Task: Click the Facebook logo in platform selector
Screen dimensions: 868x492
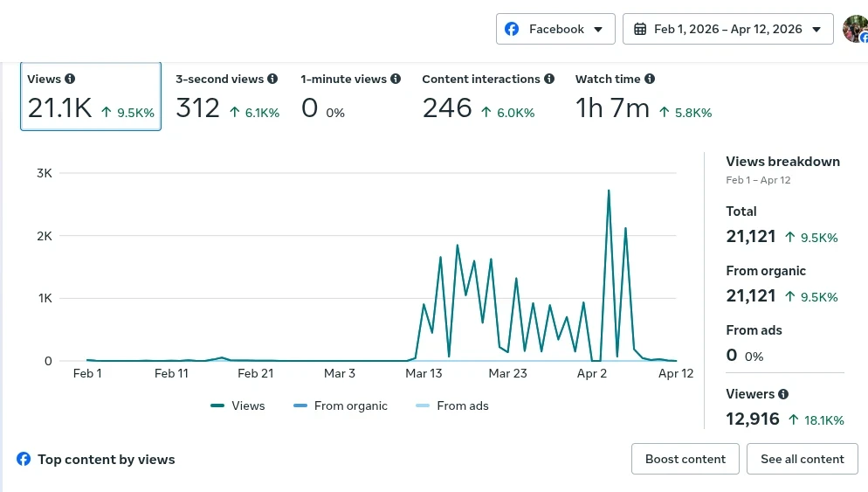Action: pyautogui.click(x=513, y=29)
